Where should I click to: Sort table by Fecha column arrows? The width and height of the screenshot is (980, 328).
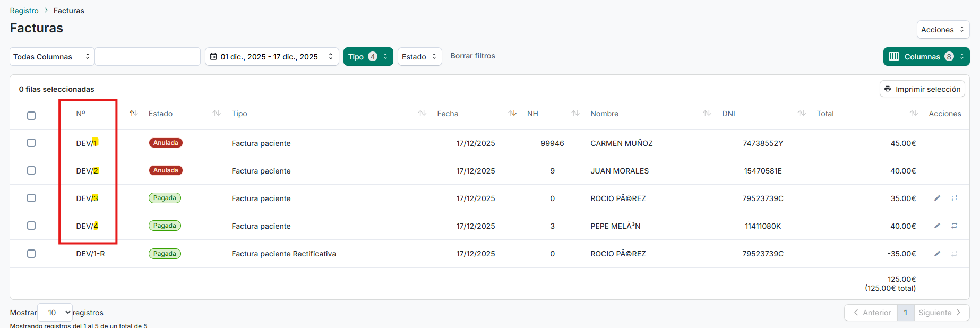512,113
